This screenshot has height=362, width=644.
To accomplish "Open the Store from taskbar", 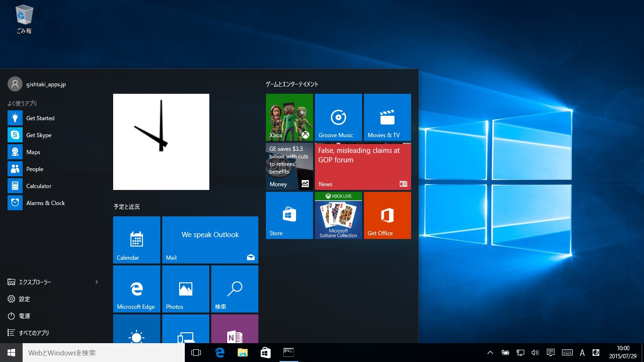I will pyautogui.click(x=265, y=353).
